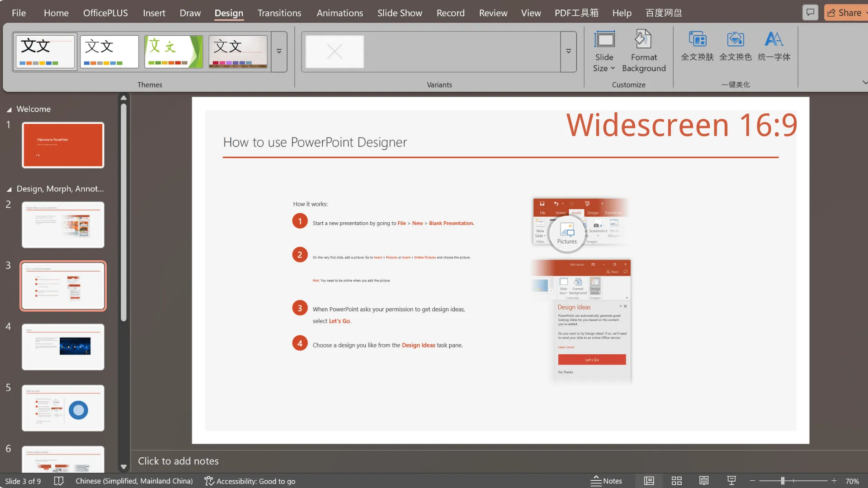Expand the Variants gallery
Screen dimensions: 868x488
pyautogui.click(x=568, y=52)
